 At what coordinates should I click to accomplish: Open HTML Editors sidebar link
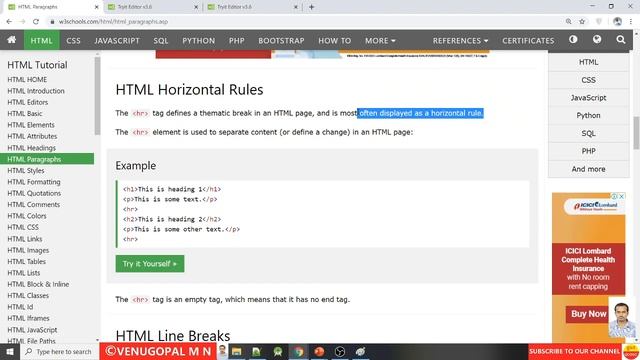[x=27, y=102]
